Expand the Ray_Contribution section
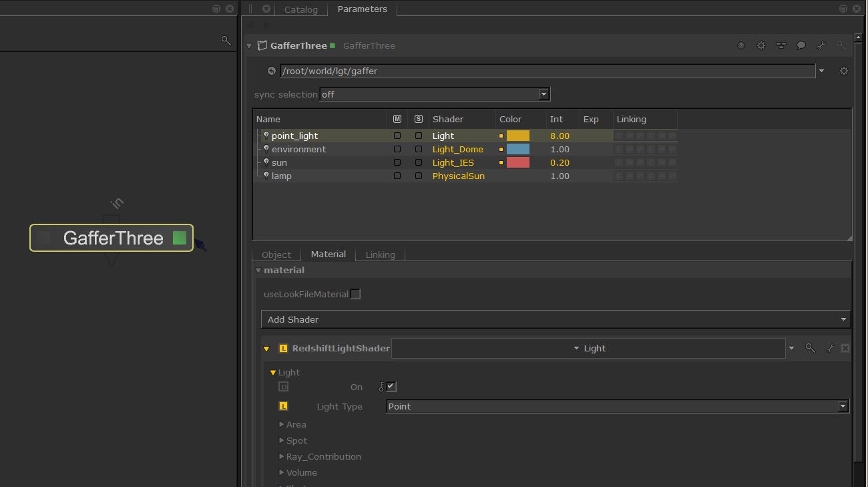This screenshot has height=487, width=868. click(x=323, y=456)
